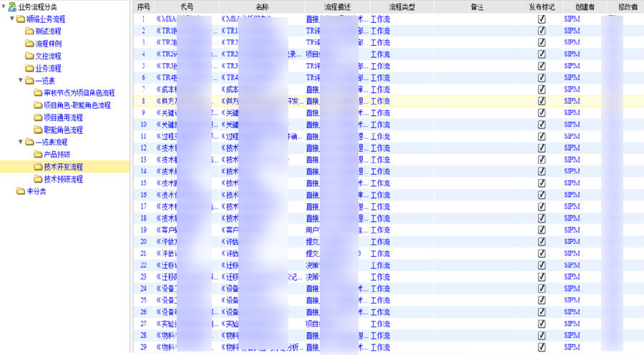The image size is (644, 355).
Task: Click the 发布标记 column header
Action: pos(542,7)
